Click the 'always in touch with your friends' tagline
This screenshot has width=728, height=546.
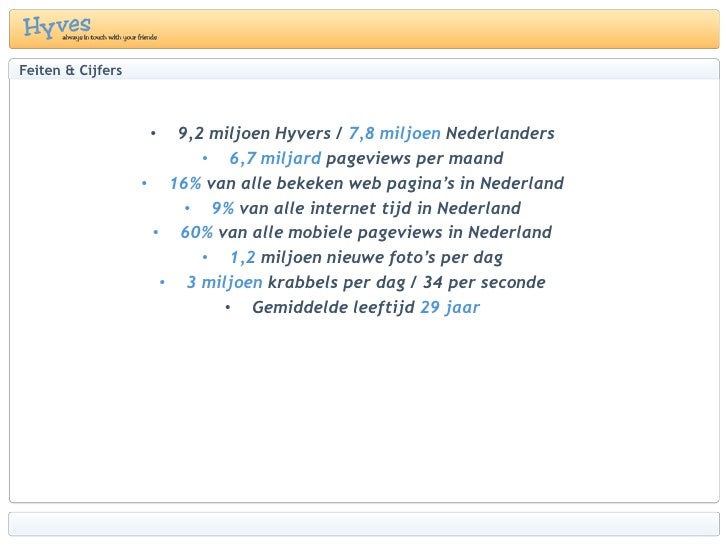point(110,37)
